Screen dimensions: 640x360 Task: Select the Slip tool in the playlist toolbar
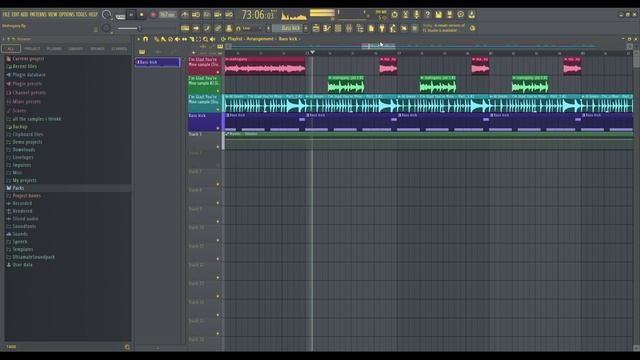(x=184, y=39)
